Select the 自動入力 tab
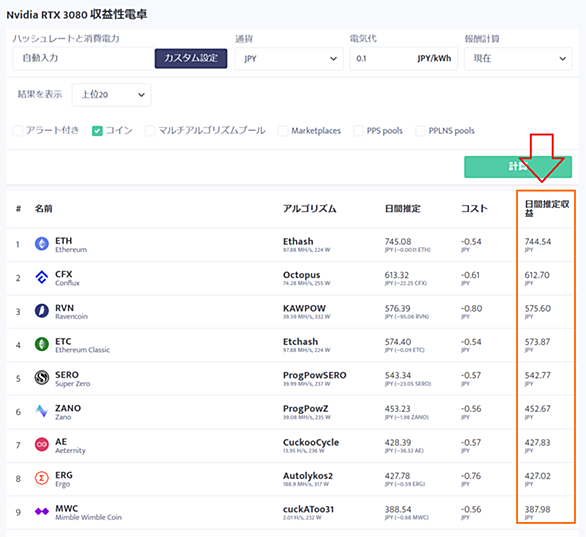Image resolution: width=586 pixels, height=537 pixels. 83,58
